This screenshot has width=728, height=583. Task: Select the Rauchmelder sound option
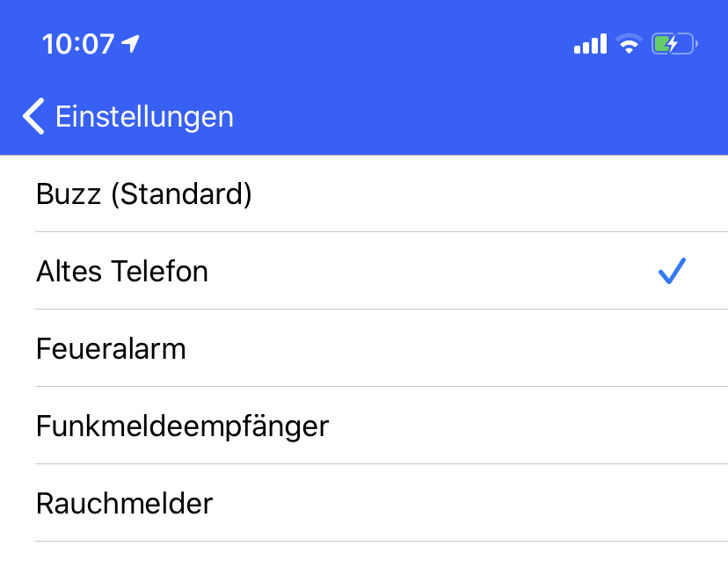pyautogui.click(x=124, y=504)
